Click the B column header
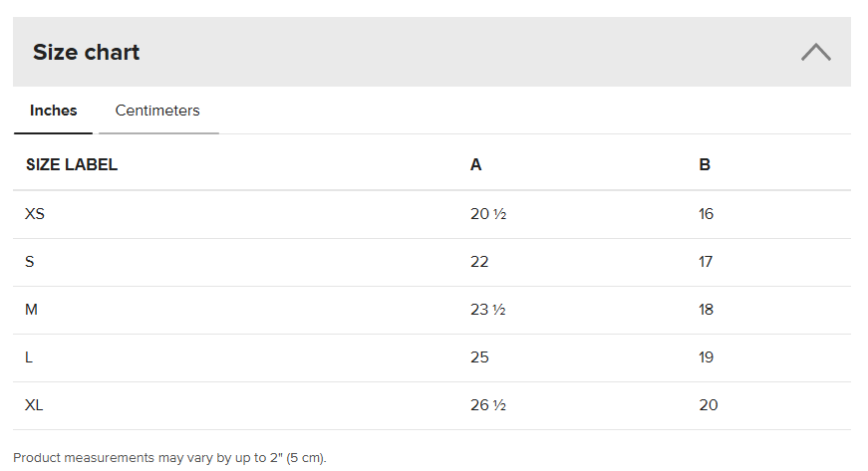Image resolution: width=868 pixels, height=471 pixels. click(x=705, y=165)
